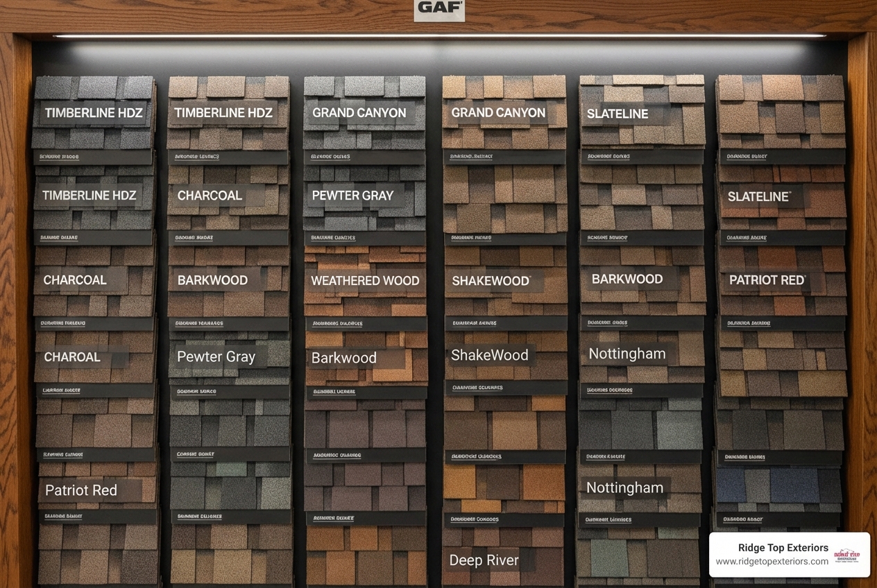Click the Deep River shingle sample
This screenshot has height=588, width=877.
[484, 560]
